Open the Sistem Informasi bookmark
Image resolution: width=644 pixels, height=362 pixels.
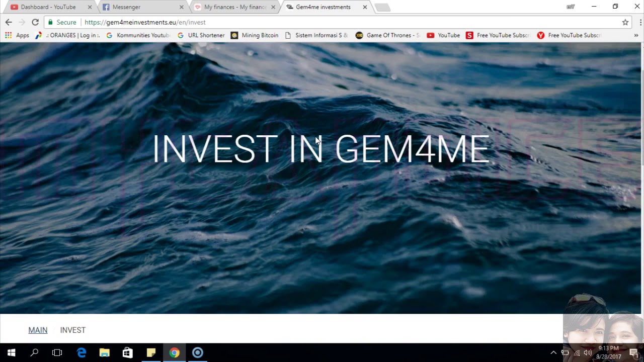pos(316,35)
